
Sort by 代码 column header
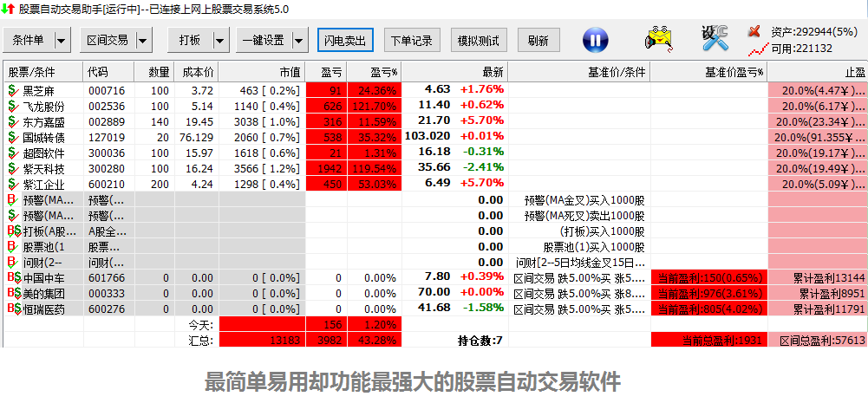109,72
